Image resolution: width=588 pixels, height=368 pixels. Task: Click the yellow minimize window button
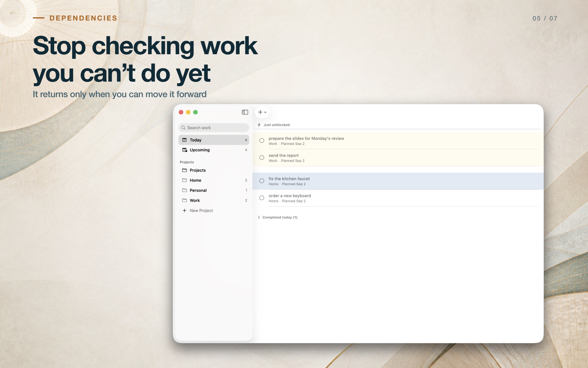(x=188, y=112)
